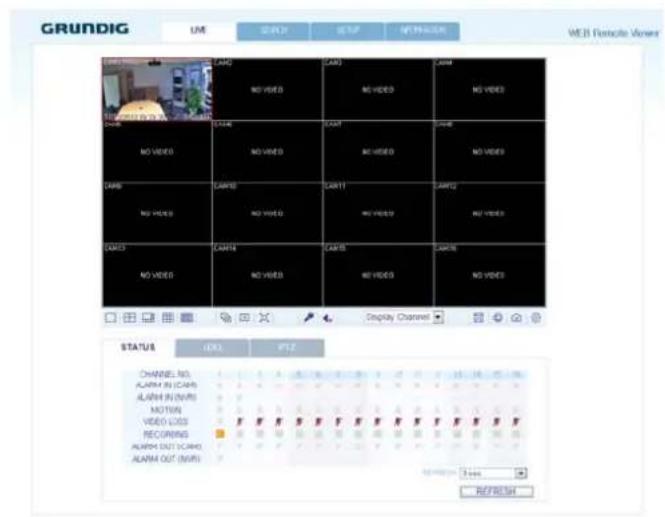Take a snapshot with the camera icon
The image size is (665, 517).
click(517, 318)
